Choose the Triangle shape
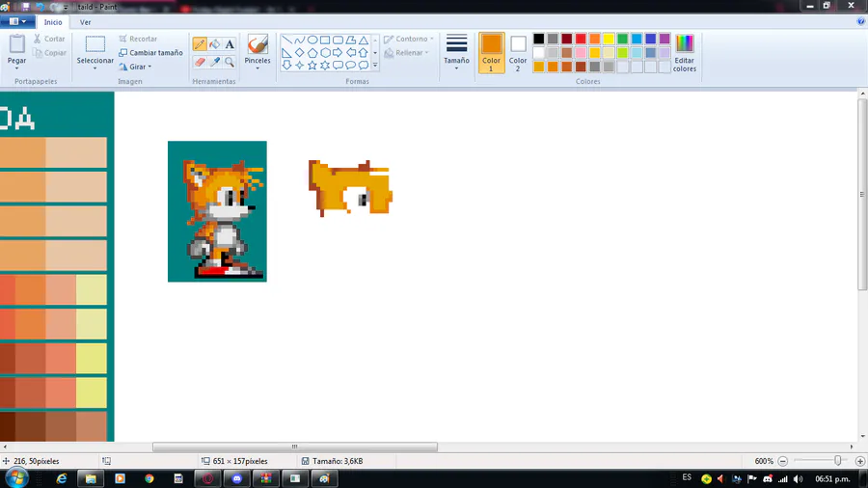 [364, 41]
